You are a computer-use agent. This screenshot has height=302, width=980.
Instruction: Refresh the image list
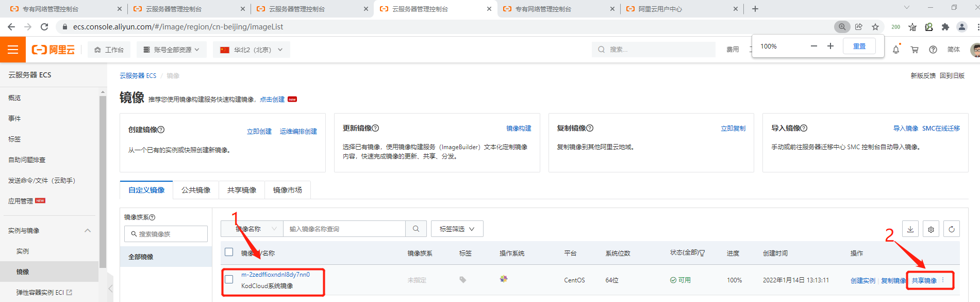pyautogui.click(x=952, y=229)
